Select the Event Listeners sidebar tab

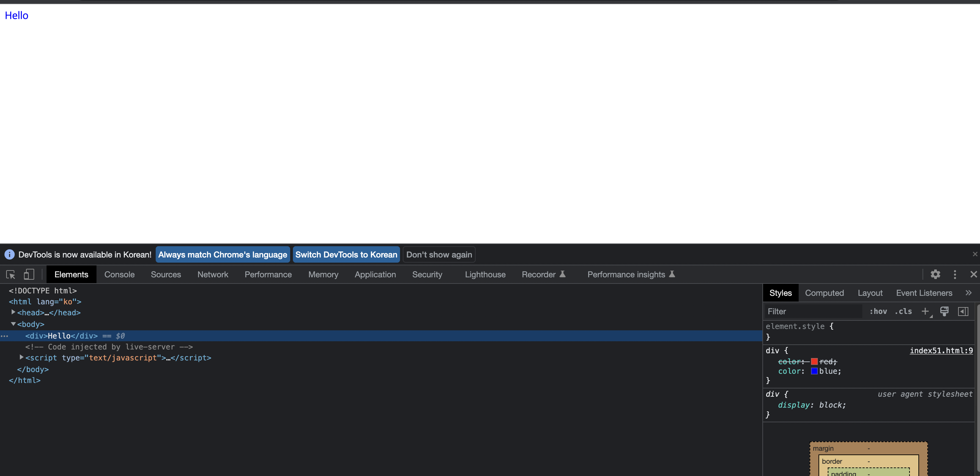click(x=924, y=293)
